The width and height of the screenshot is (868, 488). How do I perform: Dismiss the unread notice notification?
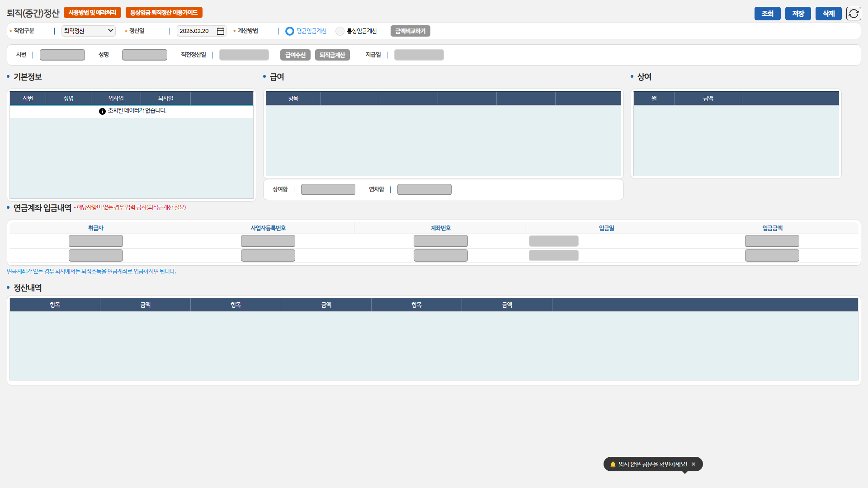tap(693, 464)
